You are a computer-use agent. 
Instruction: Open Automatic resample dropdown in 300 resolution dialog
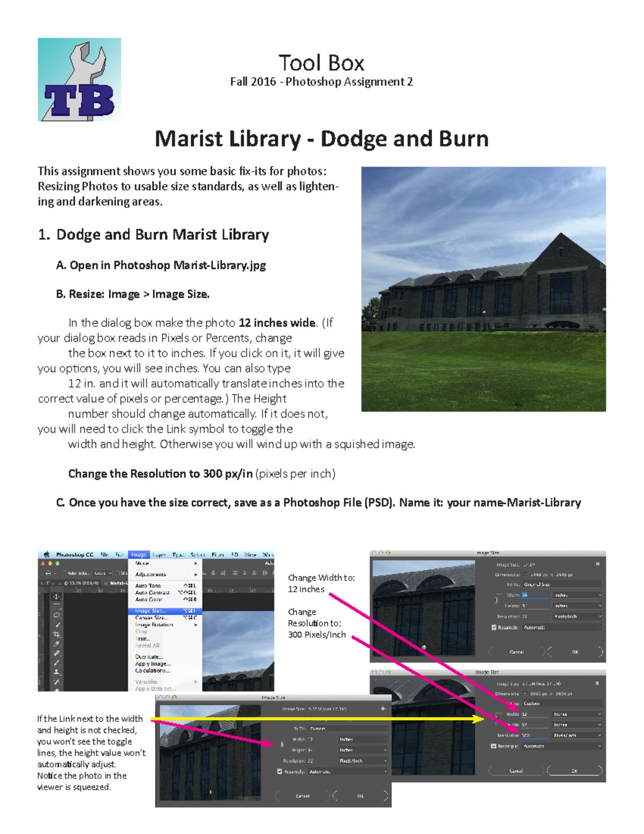coord(562,746)
